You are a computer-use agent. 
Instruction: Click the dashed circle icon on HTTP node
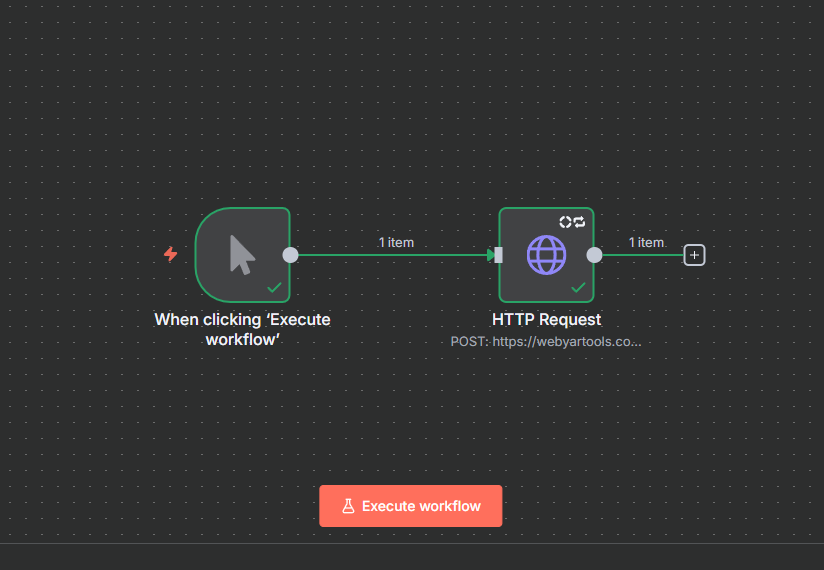(565, 222)
